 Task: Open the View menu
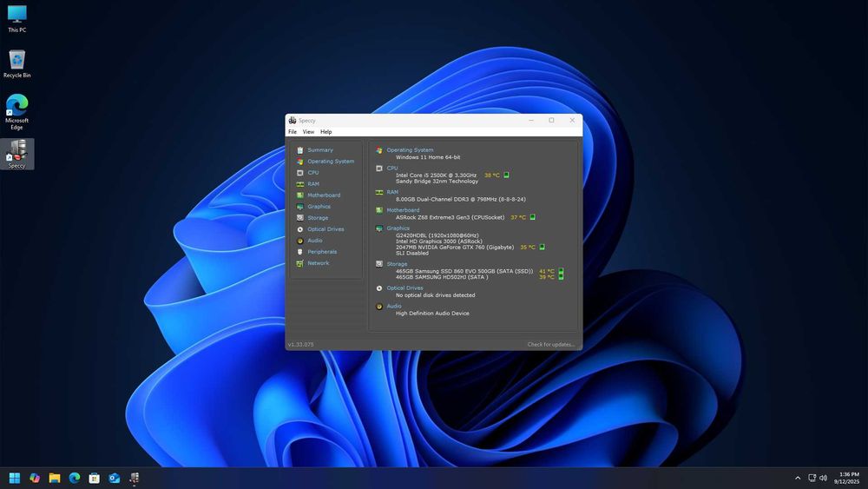308,132
